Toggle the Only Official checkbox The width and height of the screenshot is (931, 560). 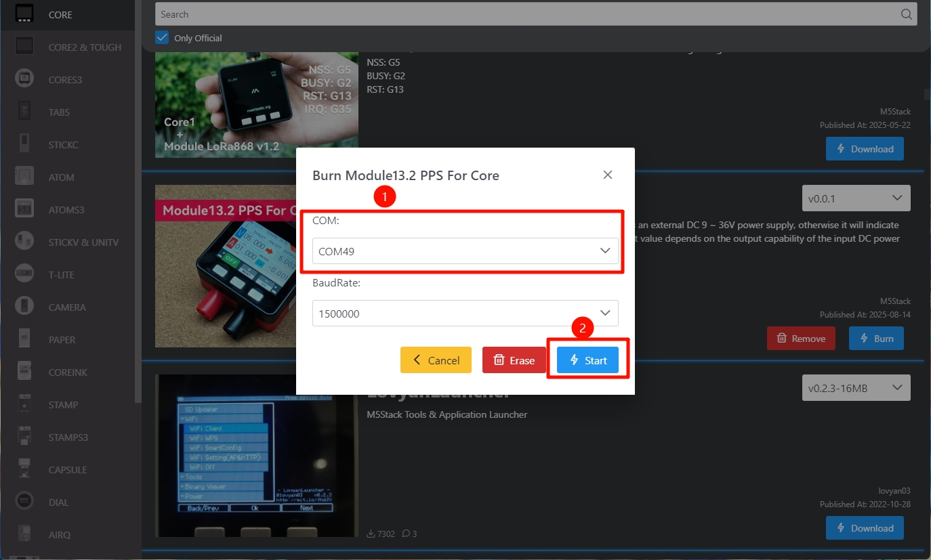point(162,37)
